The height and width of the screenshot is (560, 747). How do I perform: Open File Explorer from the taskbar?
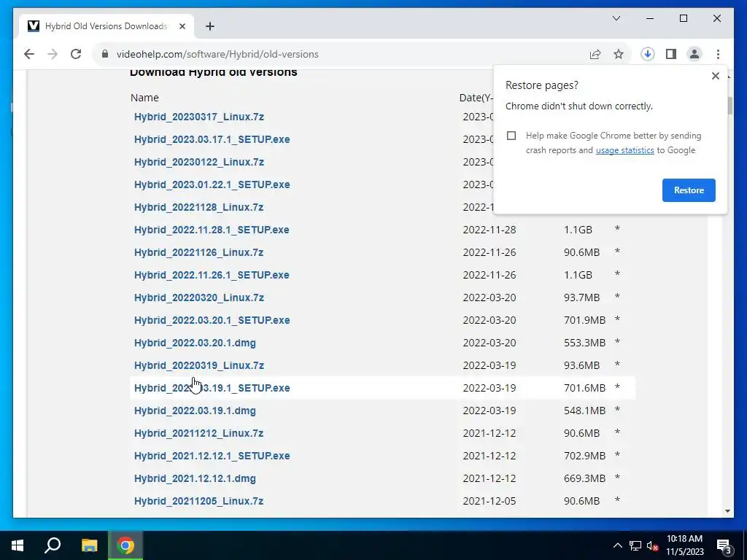[x=89, y=545]
